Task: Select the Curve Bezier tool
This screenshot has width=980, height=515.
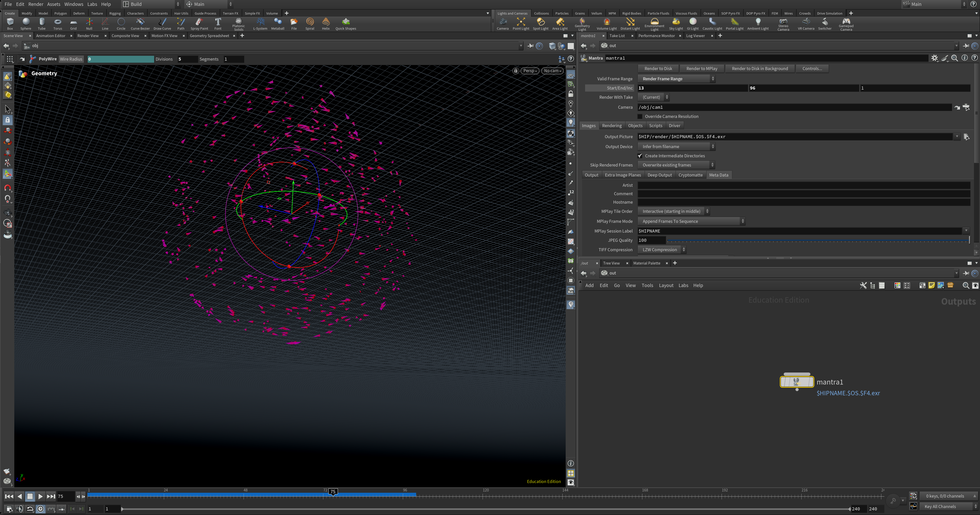Action: [140, 24]
